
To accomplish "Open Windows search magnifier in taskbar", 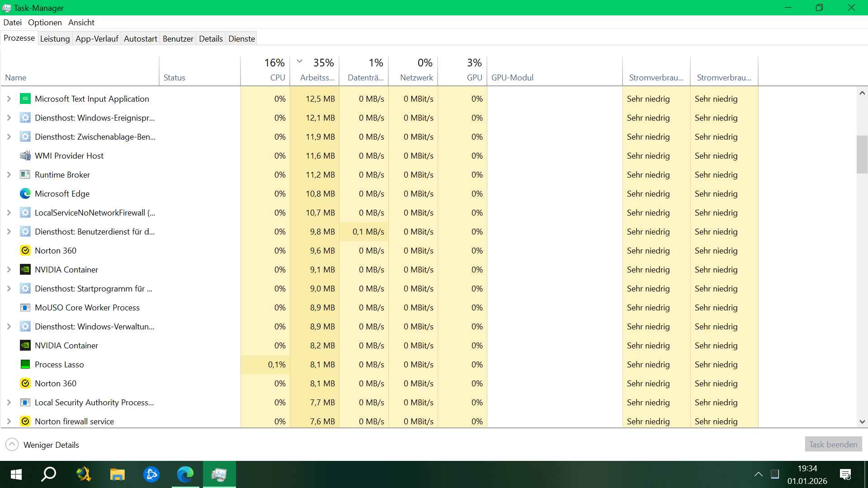I will click(x=49, y=474).
